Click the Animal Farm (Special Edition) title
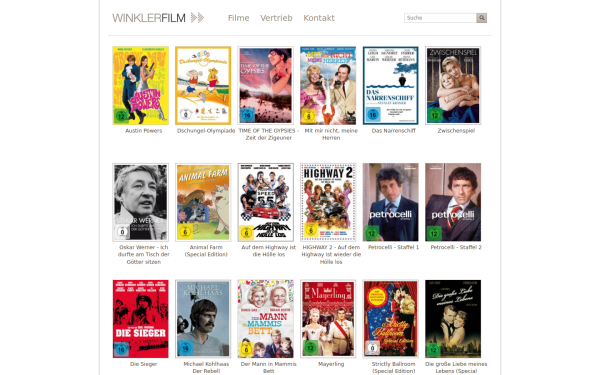The height and width of the screenshot is (375, 600). click(206, 251)
